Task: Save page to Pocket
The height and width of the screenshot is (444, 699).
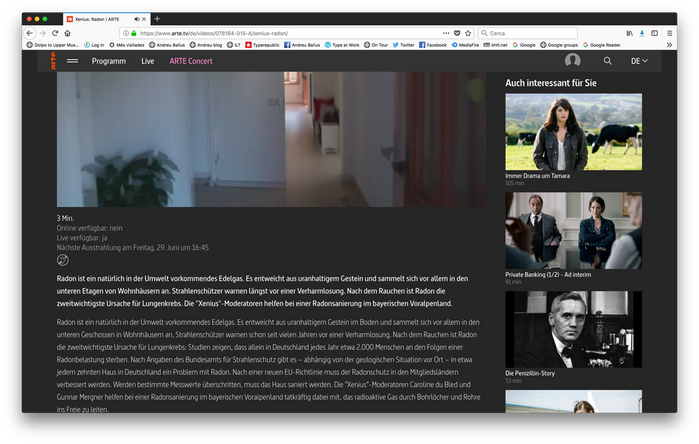Action: 457,33
